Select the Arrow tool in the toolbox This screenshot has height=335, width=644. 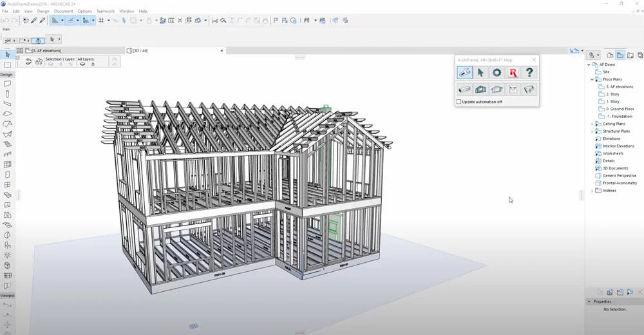[x=8, y=55]
